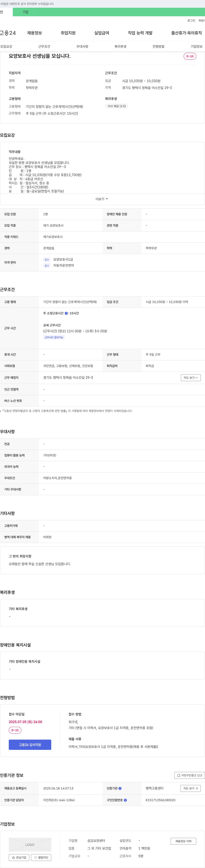
Task: Open 채용정보 이력 for the company
Action: pos(183,841)
